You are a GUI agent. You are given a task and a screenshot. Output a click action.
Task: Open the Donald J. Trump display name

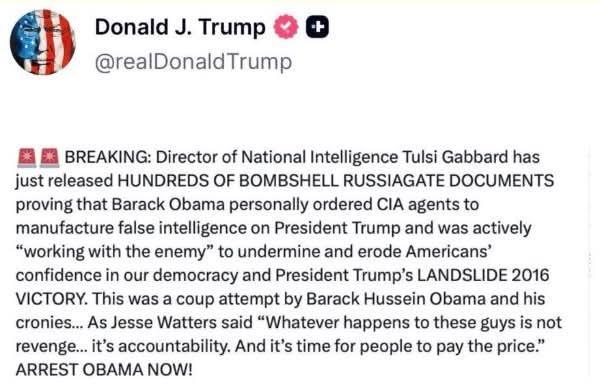click(180, 27)
